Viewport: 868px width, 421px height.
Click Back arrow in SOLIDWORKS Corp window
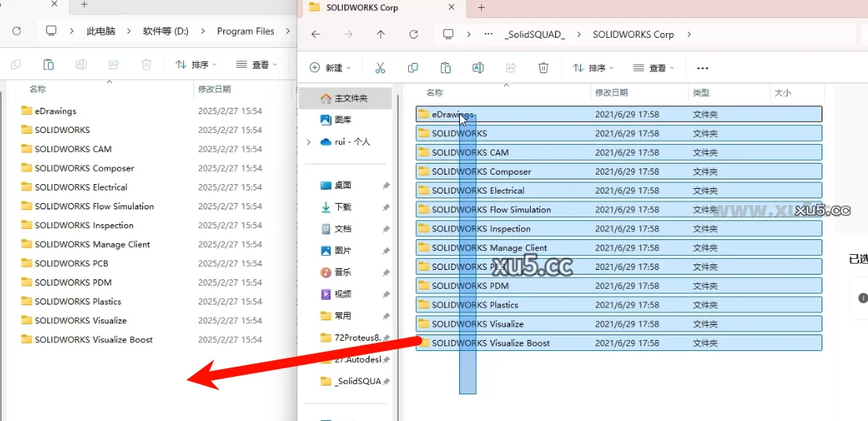pos(315,35)
